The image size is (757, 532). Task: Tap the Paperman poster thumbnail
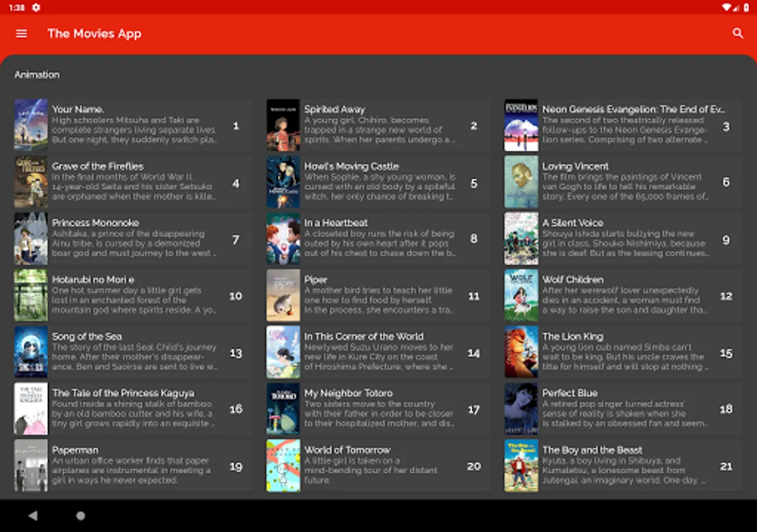pos(31,466)
